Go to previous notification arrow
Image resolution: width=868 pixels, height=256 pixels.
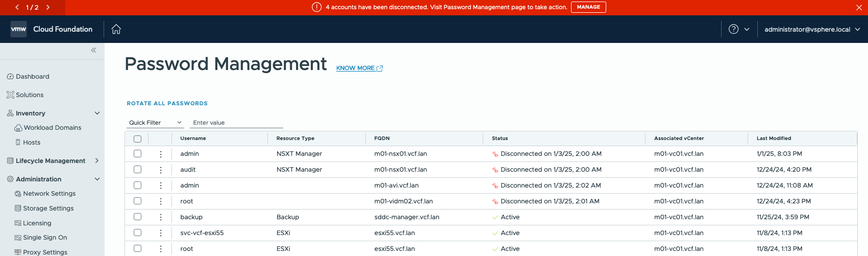click(x=17, y=7)
